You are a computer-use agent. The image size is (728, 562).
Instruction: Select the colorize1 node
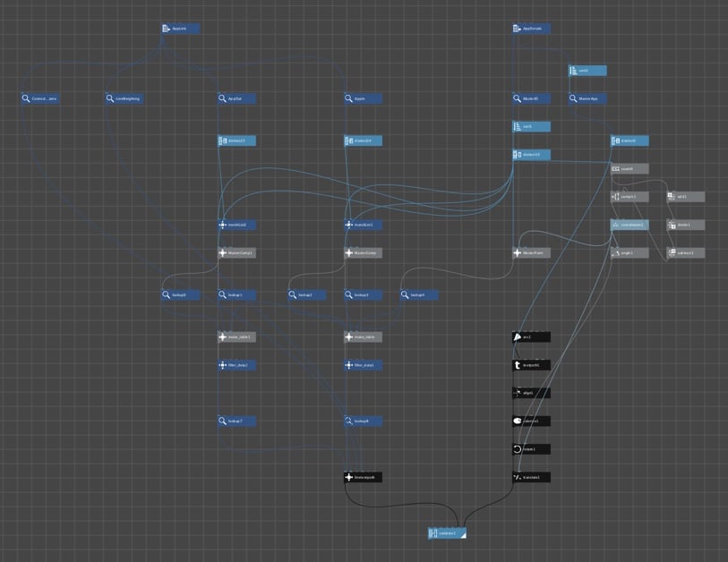pyautogui.click(x=532, y=421)
